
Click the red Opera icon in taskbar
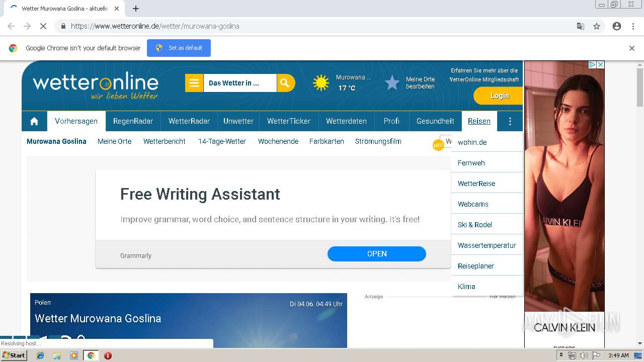(x=108, y=355)
